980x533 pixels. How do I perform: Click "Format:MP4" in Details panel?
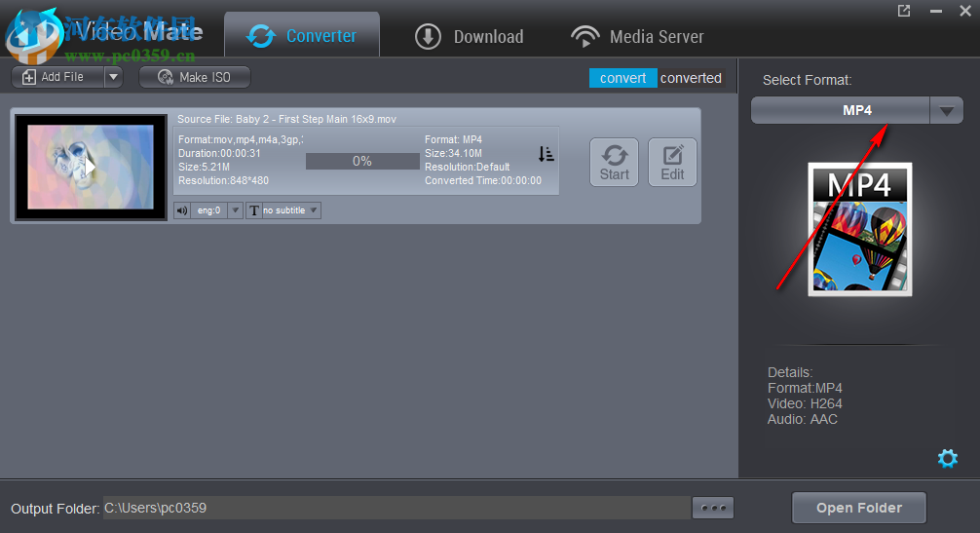[x=805, y=388]
